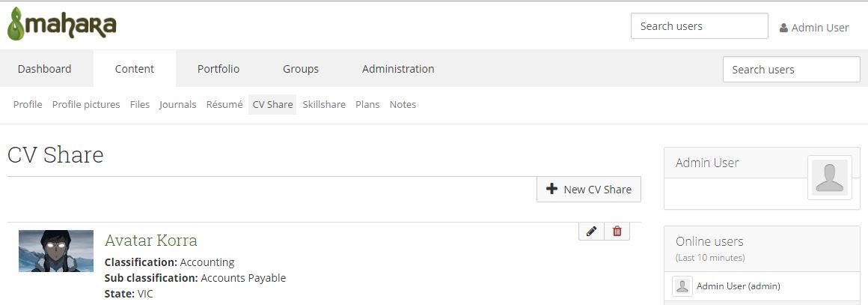Select Profile pictures in the submenu
Image resolution: width=868 pixels, height=305 pixels.
click(86, 105)
